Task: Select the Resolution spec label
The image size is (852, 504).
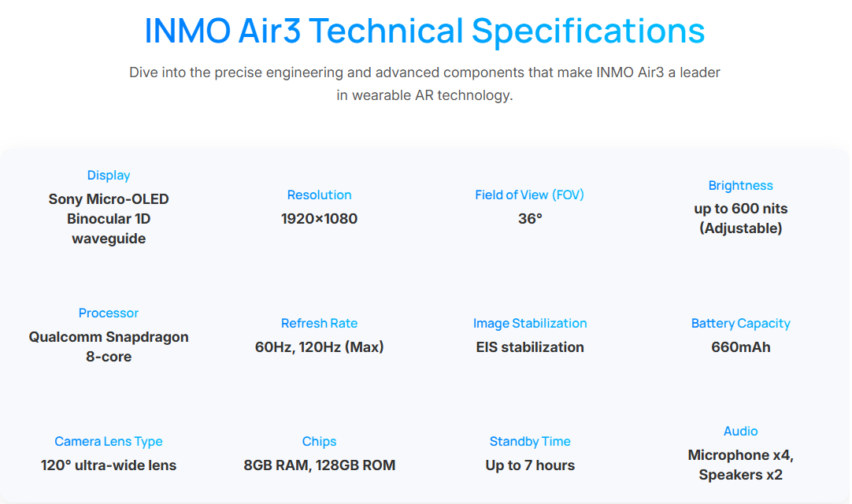Action: point(319,195)
